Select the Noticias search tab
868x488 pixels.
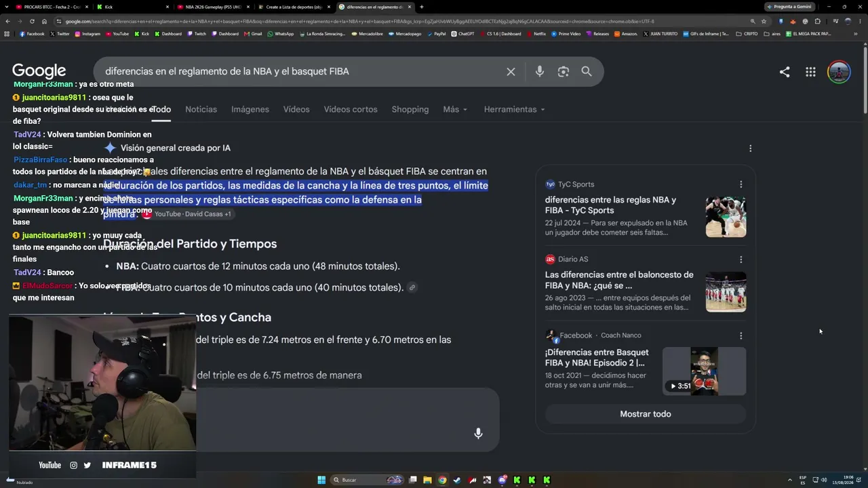pos(201,109)
